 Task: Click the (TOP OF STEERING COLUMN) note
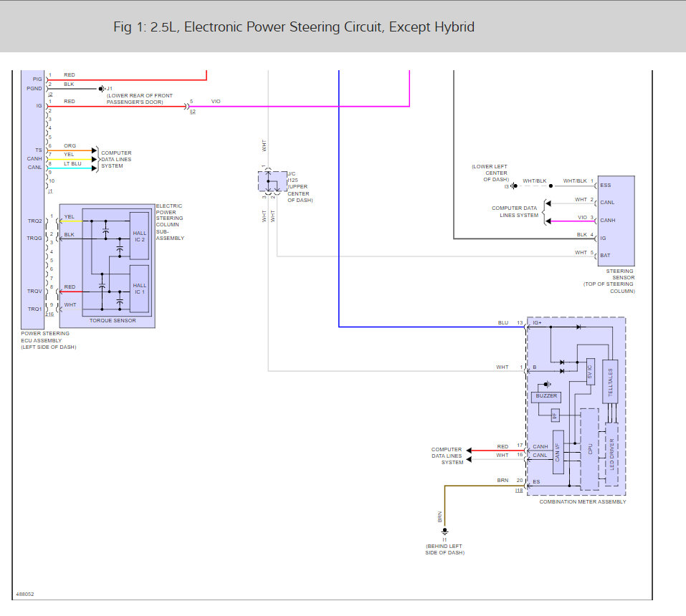click(x=609, y=288)
